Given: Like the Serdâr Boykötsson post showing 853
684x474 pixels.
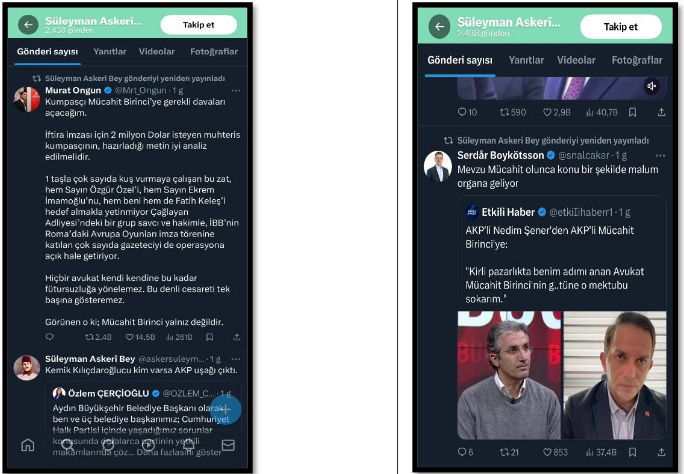Looking at the screenshot, I should (555, 452).
